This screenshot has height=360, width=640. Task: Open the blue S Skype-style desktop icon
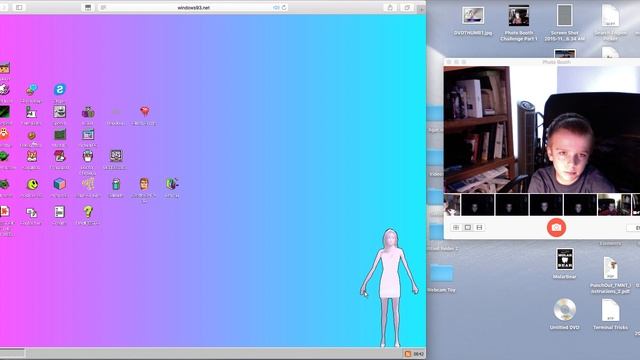coord(60,89)
